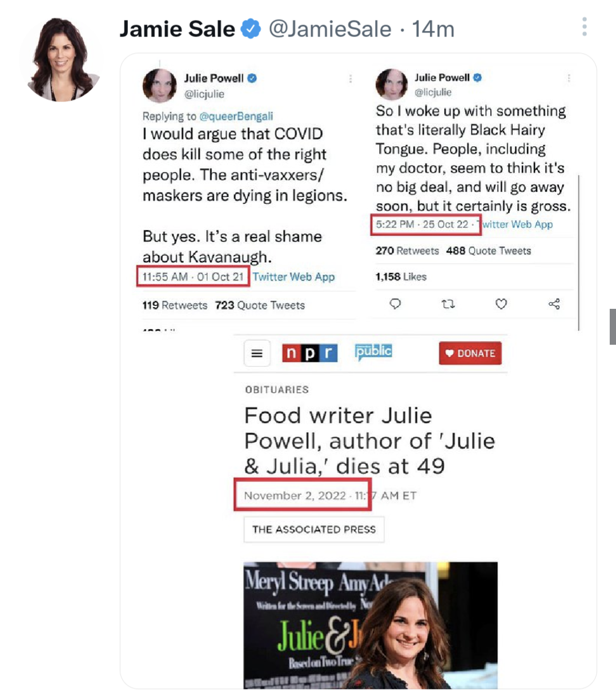Click the red DONATE button
The image size is (616, 693).
point(470,353)
